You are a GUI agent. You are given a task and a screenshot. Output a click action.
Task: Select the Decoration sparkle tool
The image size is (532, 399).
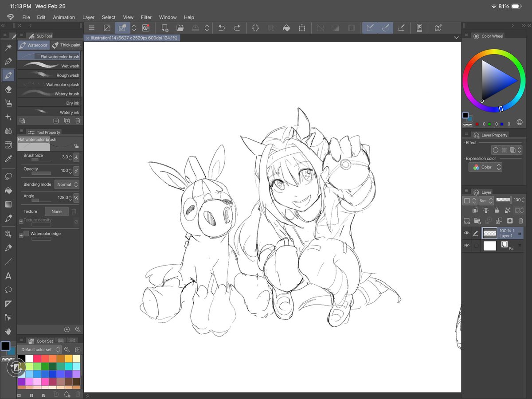[x=8, y=117]
